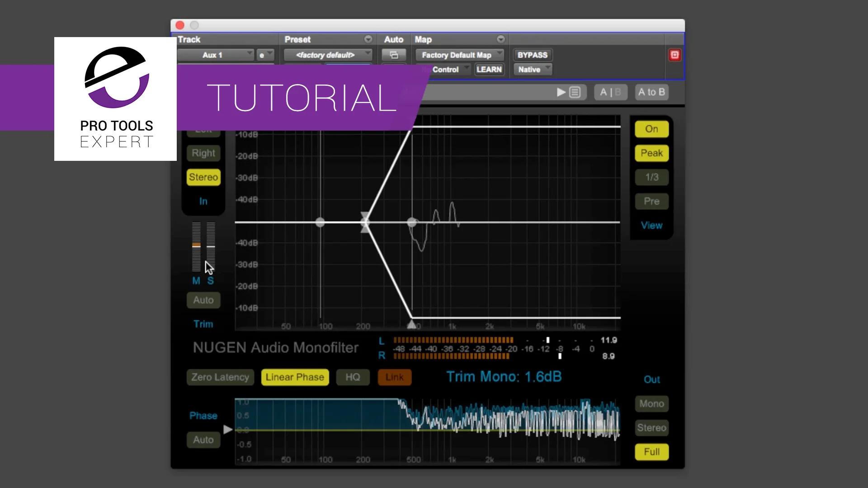Viewport: 868px width, 488px height.
Task: Toggle Zero Latency mode
Action: 220,377
